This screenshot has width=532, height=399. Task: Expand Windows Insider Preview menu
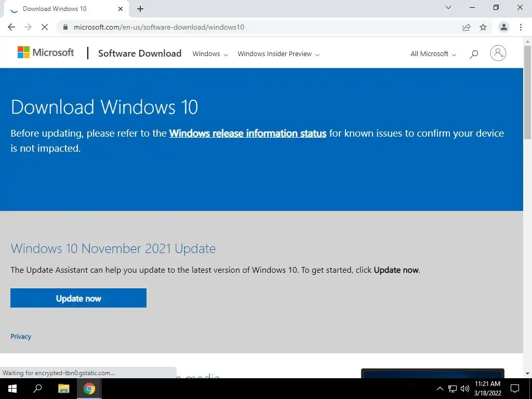click(278, 54)
